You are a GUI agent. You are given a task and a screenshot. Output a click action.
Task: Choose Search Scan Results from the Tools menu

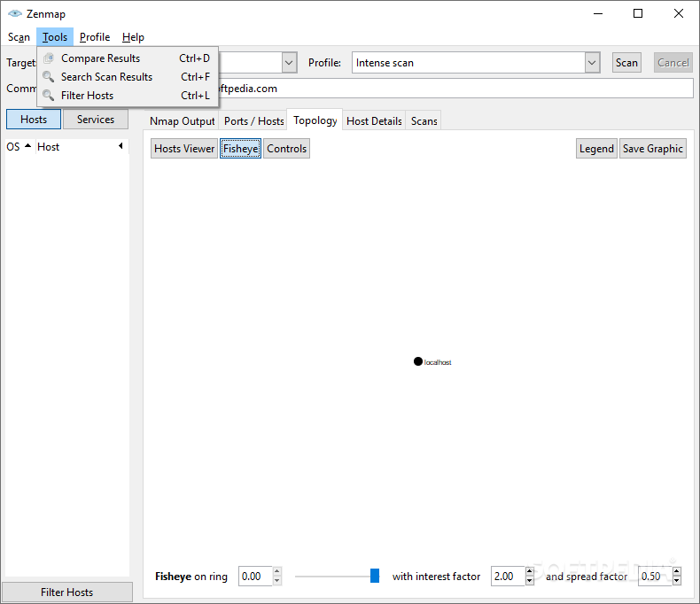click(128, 77)
